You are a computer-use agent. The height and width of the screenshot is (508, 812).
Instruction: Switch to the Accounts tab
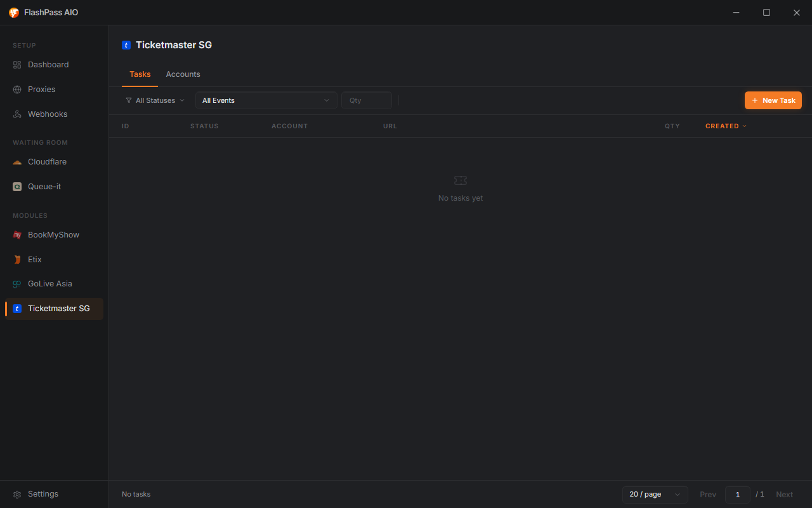183,74
